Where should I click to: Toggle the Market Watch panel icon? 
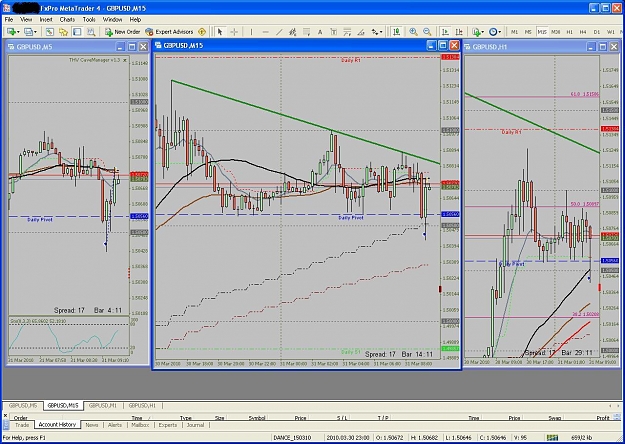click(x=49, y=32)
